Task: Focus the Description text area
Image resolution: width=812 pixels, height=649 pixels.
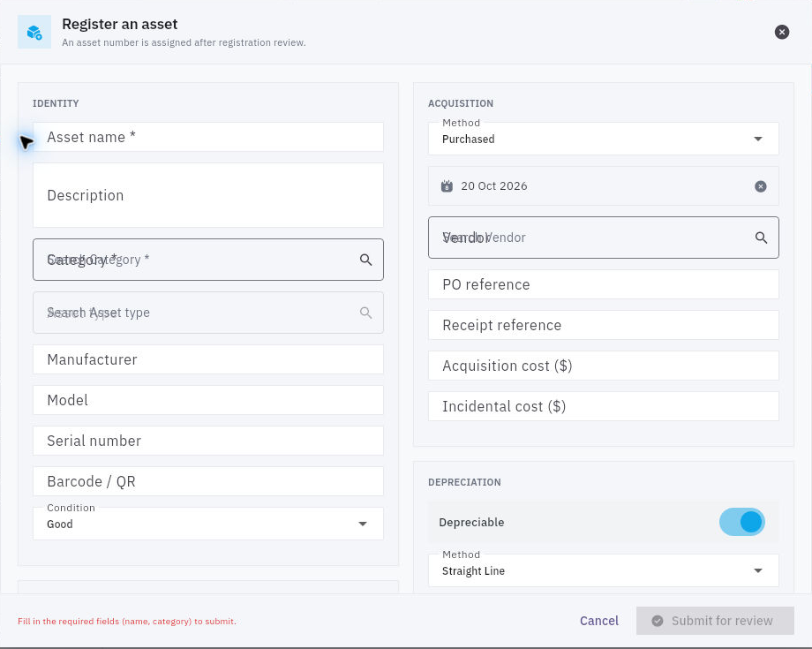Action: click(x=208, y=195)
